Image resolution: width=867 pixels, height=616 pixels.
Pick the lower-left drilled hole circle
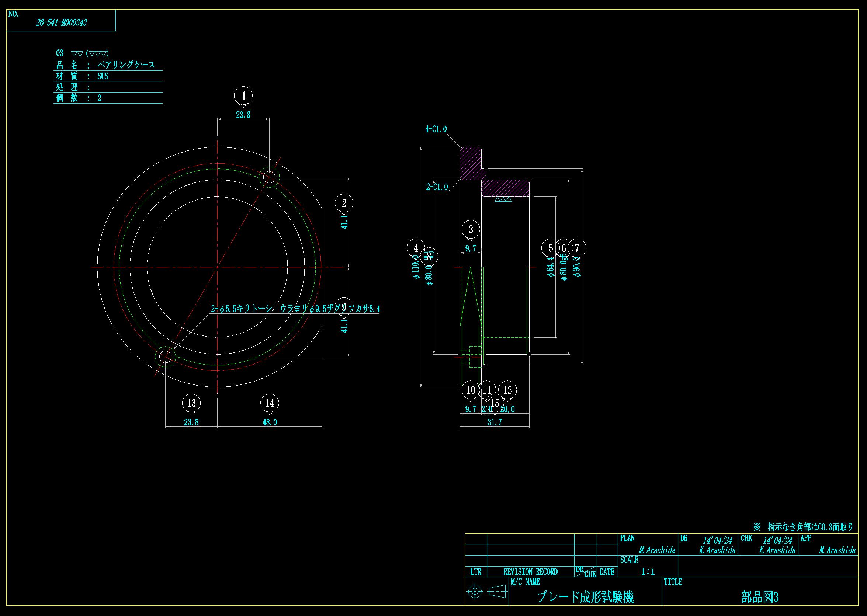coord(166,356)
